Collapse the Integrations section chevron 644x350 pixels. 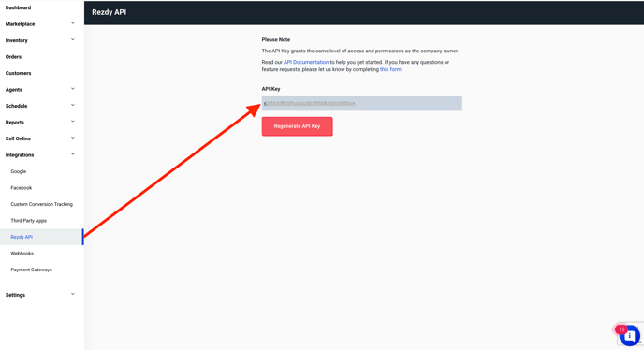[x=73, y=154]
